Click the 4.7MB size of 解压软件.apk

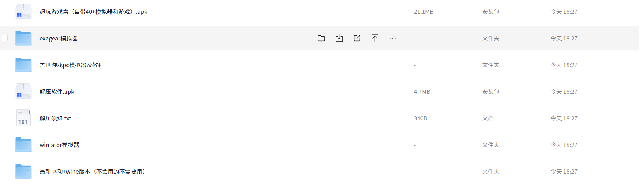(422, 92)
